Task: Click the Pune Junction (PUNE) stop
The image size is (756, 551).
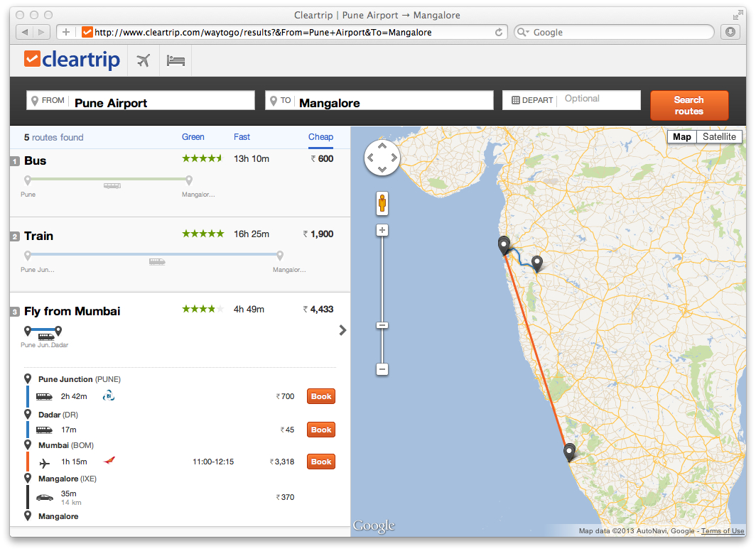Action: (80, 379)
